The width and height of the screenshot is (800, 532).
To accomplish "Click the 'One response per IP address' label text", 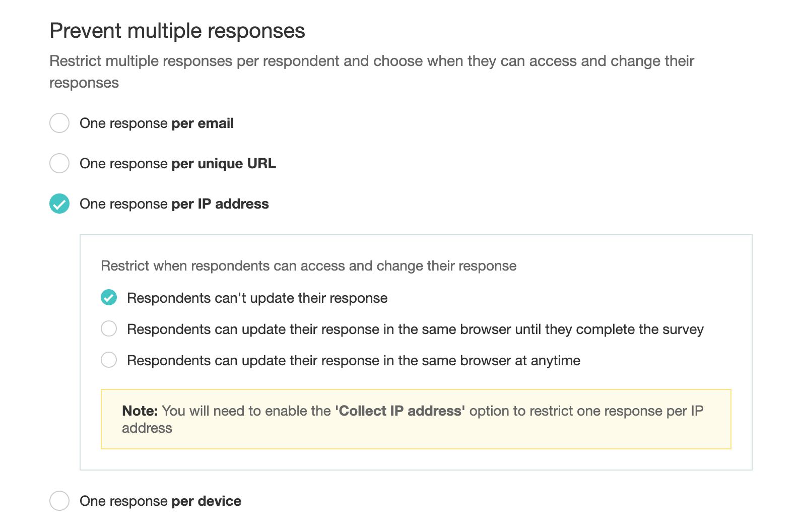I will [x=174, y=204].
